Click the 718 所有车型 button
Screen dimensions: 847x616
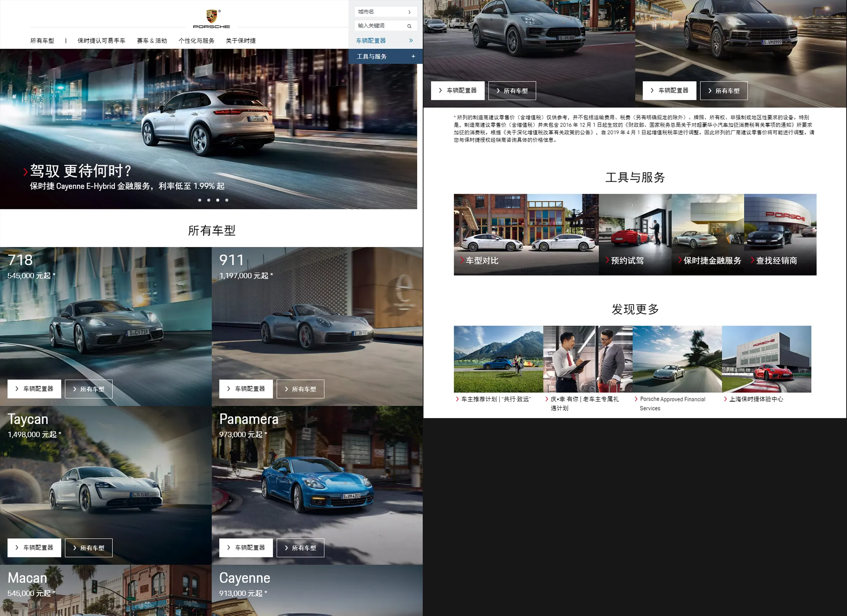(89, 389)
